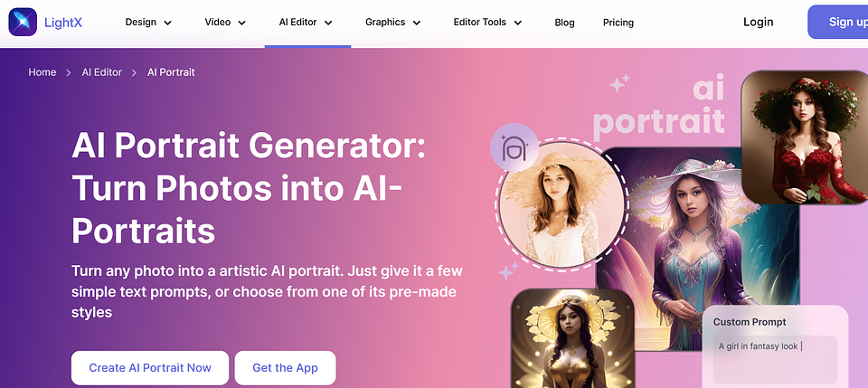Click the Sign up button
This screenshot has height=388, width=868.
[x=838, y=22]
